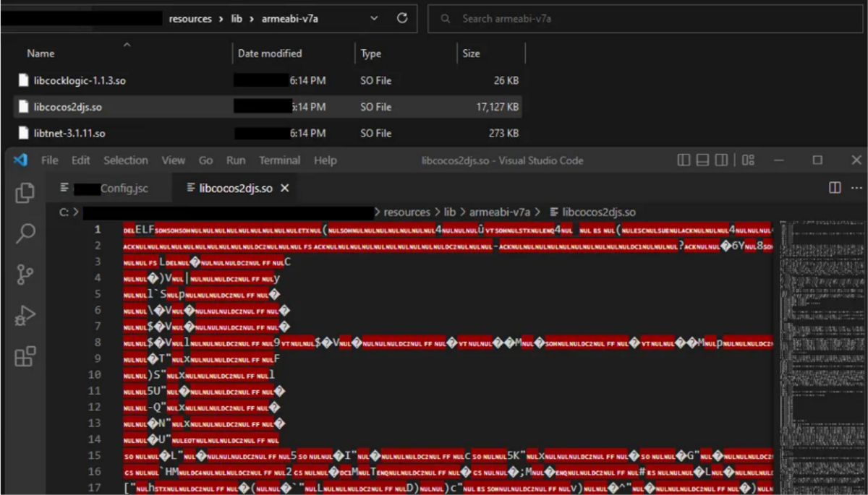Minimize the Visual Studio Code window
The image size is (868, 495).
(x=780, y=160)
